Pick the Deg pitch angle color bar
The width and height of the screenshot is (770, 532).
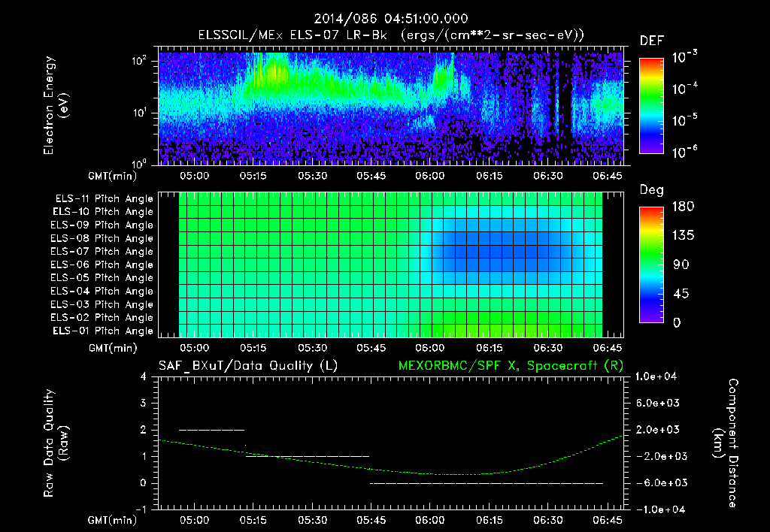(651, 264)
